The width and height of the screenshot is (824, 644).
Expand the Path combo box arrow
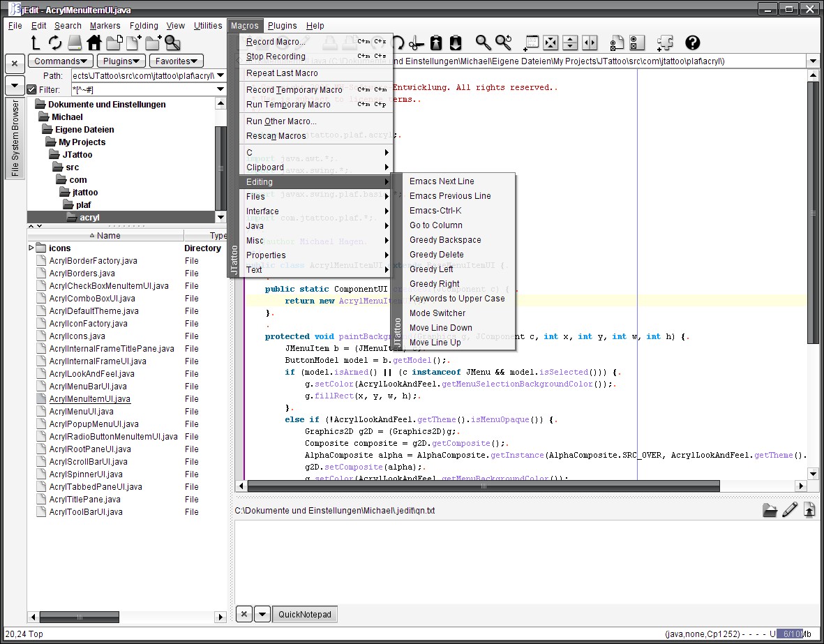click(220, 75)
